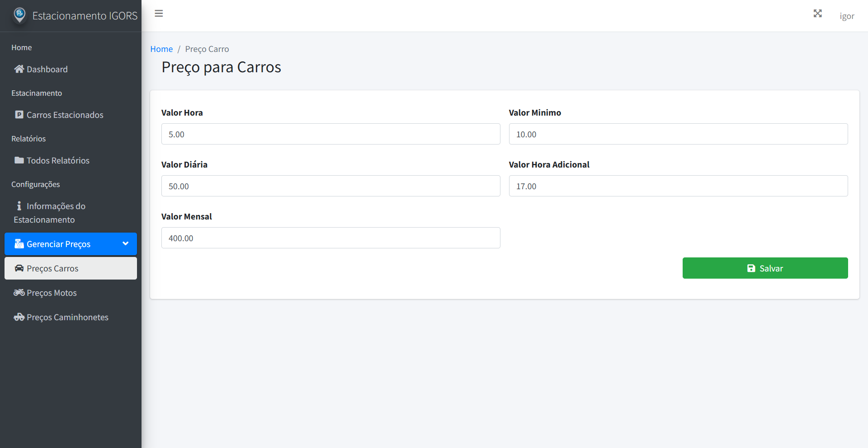Open Preços Caminhonetes from the sidebar
The height and width of the screenshot is (448, 868).
[x=67, y=317]
